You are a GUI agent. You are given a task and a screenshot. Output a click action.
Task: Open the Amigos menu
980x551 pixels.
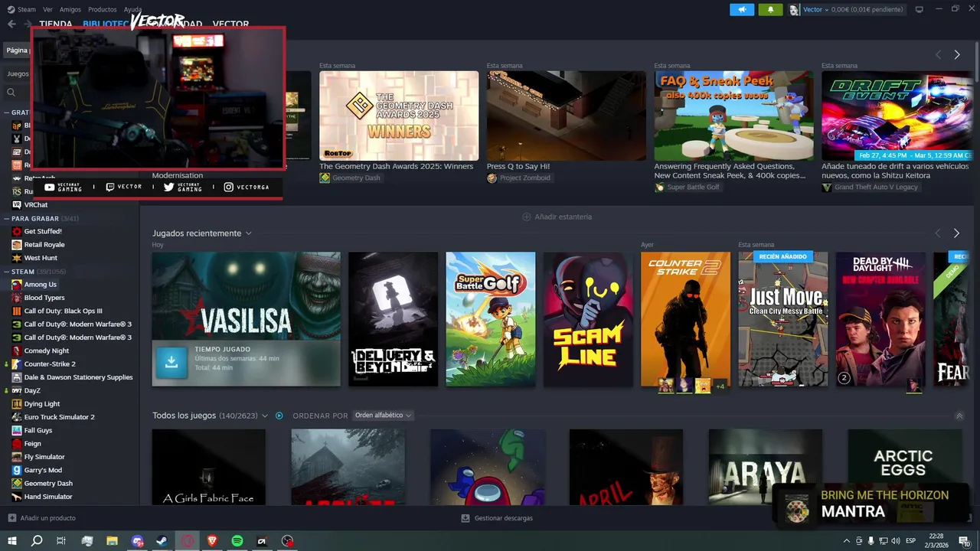click(70, 9)
